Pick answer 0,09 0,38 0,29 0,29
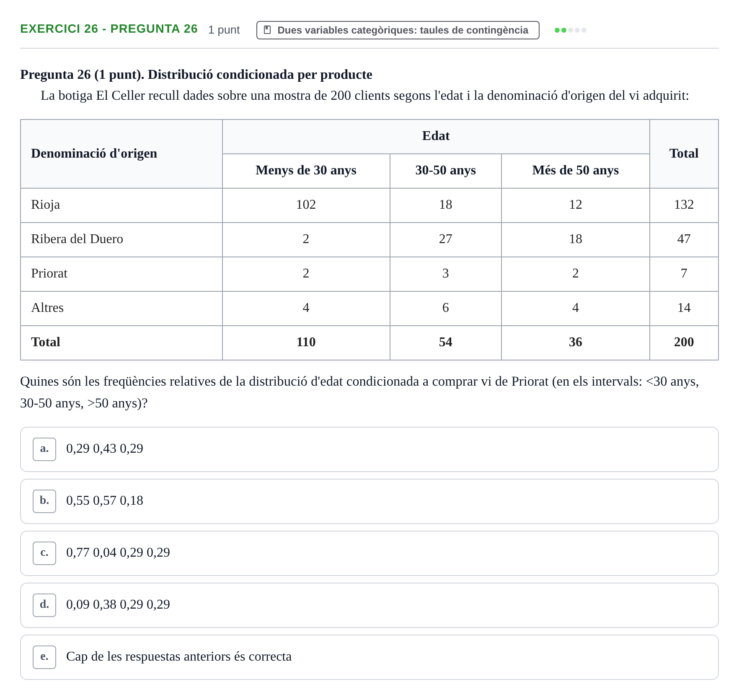The height and width of the screenshot is (700, 739). pos(369,605)
